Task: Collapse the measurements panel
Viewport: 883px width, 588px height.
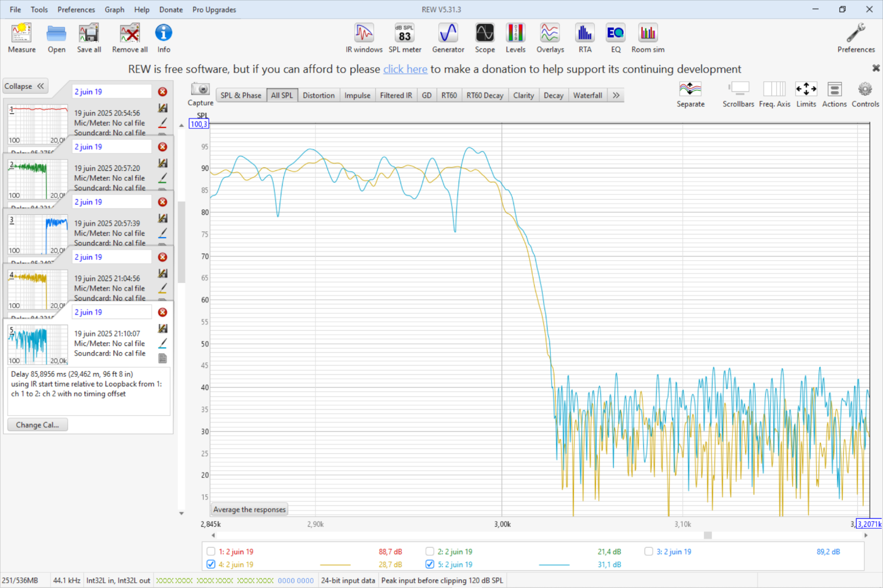Action: (25, 86)
